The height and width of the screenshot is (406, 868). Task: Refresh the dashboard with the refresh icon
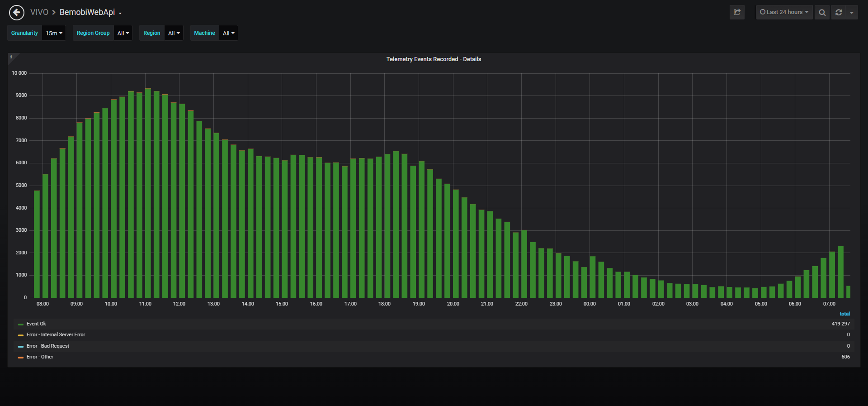point(839,12)
